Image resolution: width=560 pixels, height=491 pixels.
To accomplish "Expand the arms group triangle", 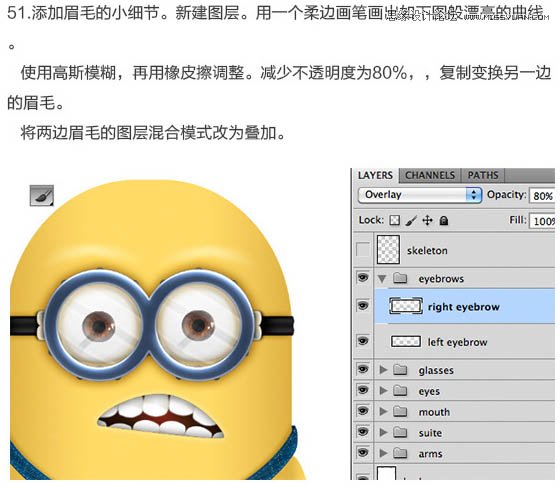I will (383, 453).
